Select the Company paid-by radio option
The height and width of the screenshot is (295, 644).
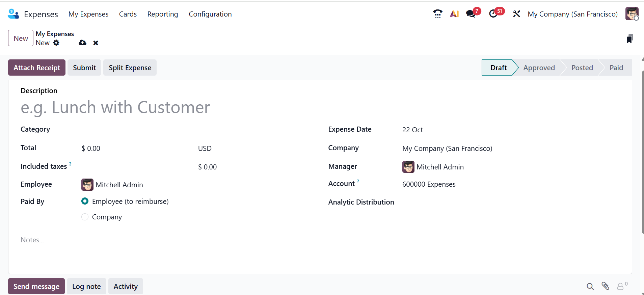coord(85,217)
